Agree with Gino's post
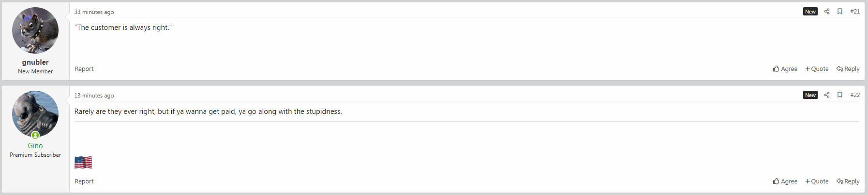 785,181
